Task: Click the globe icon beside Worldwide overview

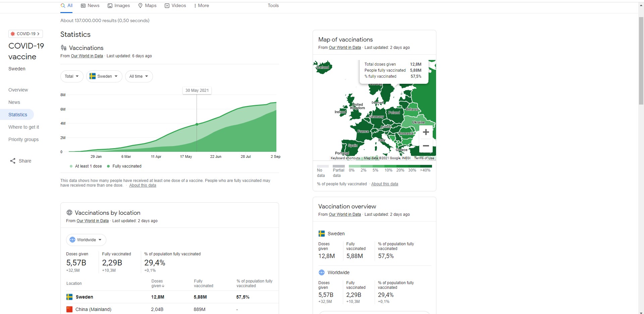Action: [322, 272]
